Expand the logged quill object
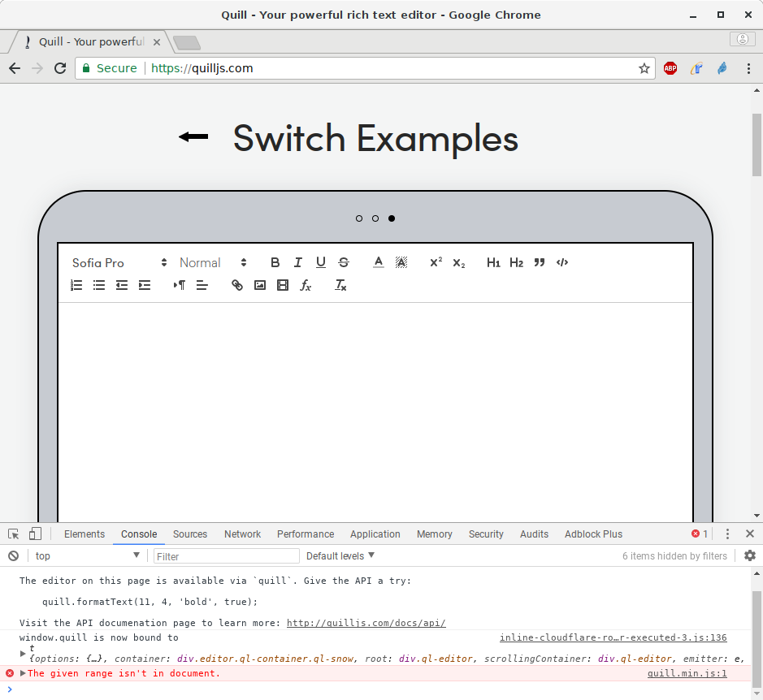The width and height of the screenshot is (763, 700). coord(23,653)
